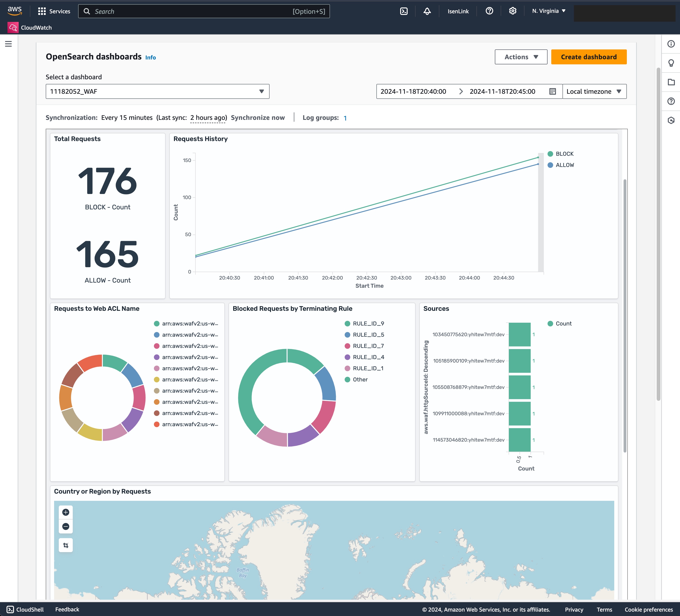The image size is (680, 616).
Task: Zoom in on the Country or Region map
Action: coord(66,512)
